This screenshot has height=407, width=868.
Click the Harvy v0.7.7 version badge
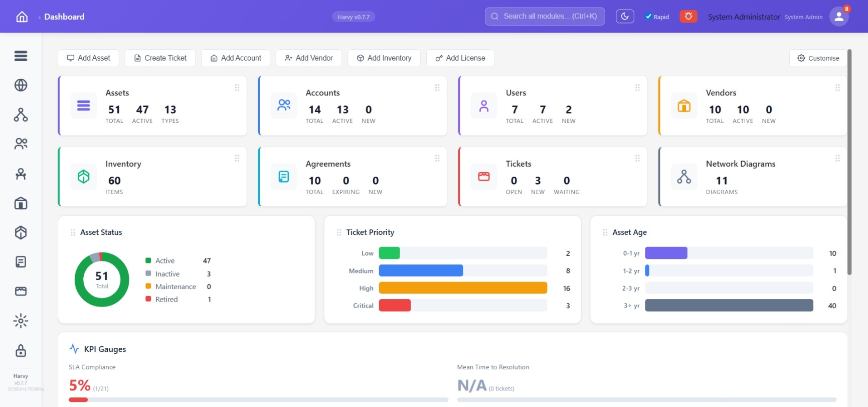(354, 17)
